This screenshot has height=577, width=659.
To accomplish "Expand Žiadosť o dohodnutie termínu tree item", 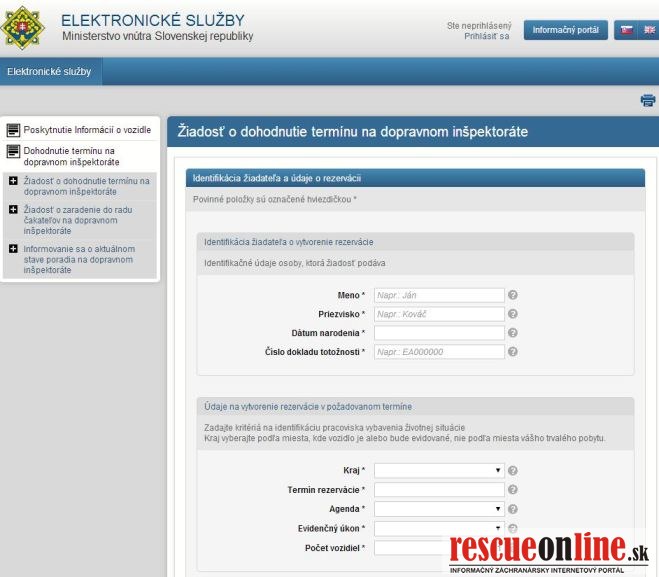I will pyautogui.click(x=13, y=181).
